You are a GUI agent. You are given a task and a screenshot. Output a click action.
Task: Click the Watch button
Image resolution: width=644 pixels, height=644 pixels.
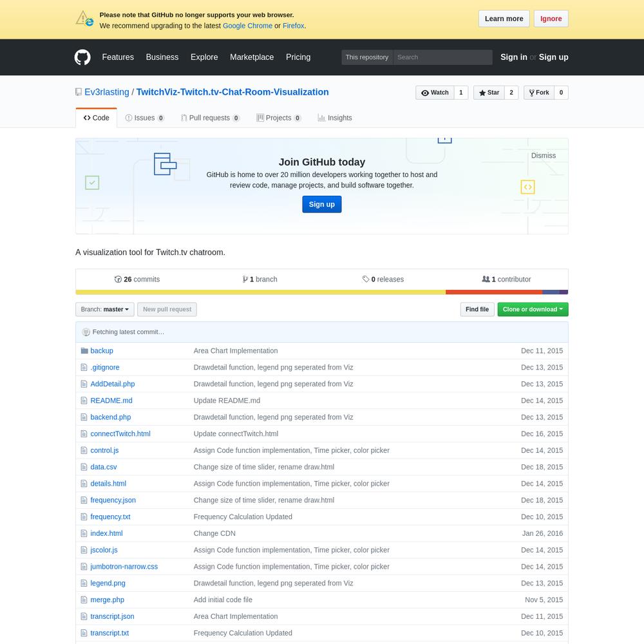point(435,92)
